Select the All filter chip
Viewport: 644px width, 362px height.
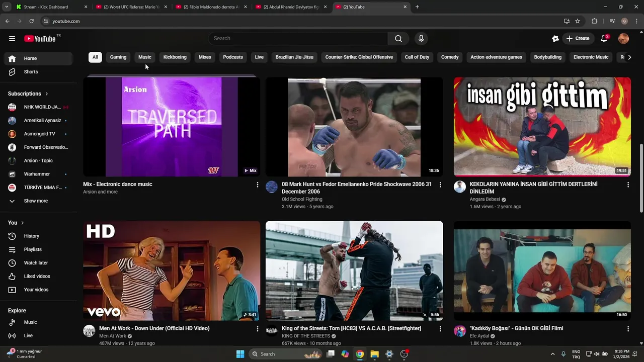[95, 57]
